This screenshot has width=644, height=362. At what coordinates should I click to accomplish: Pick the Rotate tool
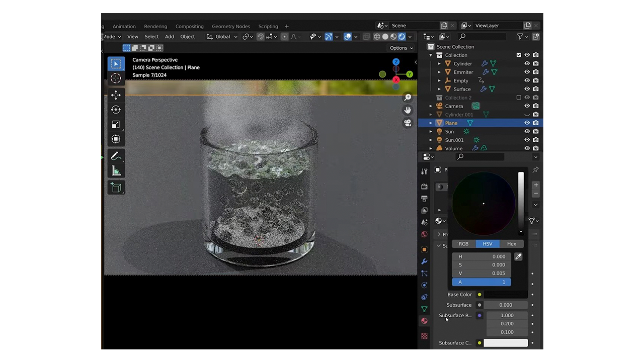click(x=116, y=110)
